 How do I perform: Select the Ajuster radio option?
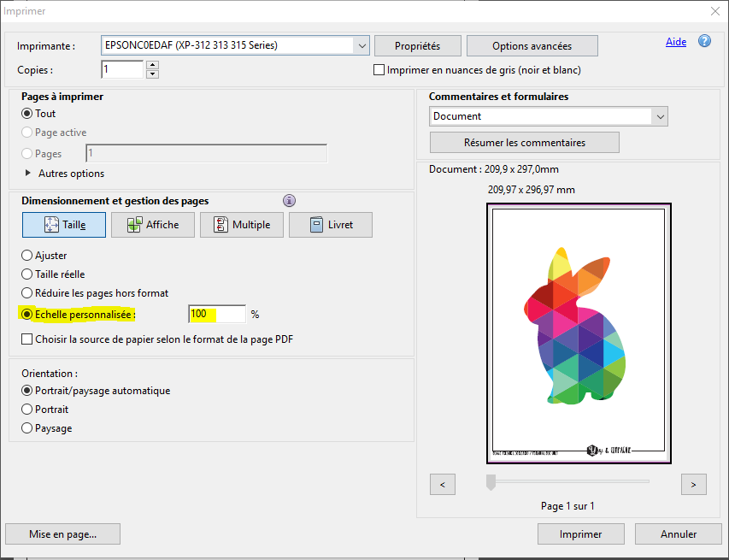[27, 256]
